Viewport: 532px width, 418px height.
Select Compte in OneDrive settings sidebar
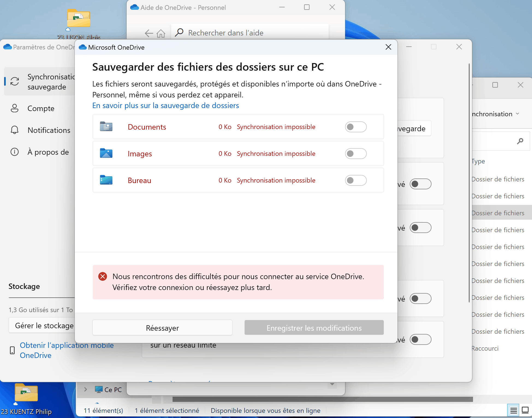pos(41,108)
